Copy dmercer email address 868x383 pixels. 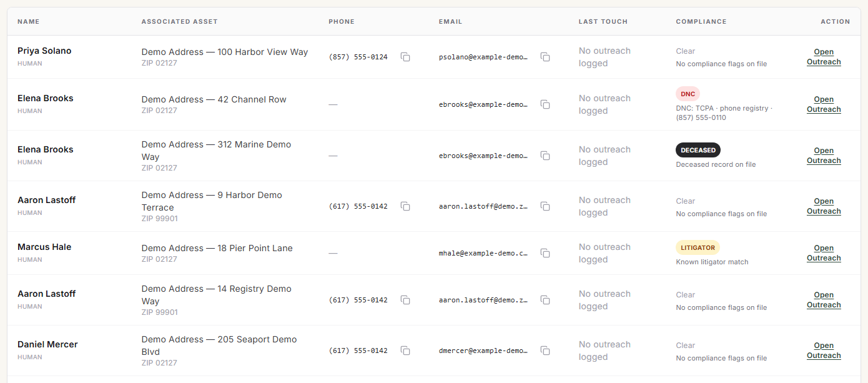(545, 351)
